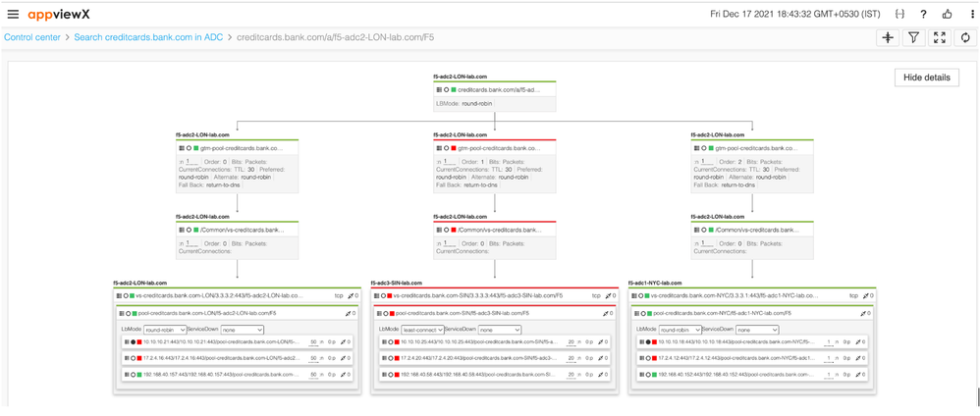
Task: Click the thumbs-up feedback icon
Action: (947, 14)
